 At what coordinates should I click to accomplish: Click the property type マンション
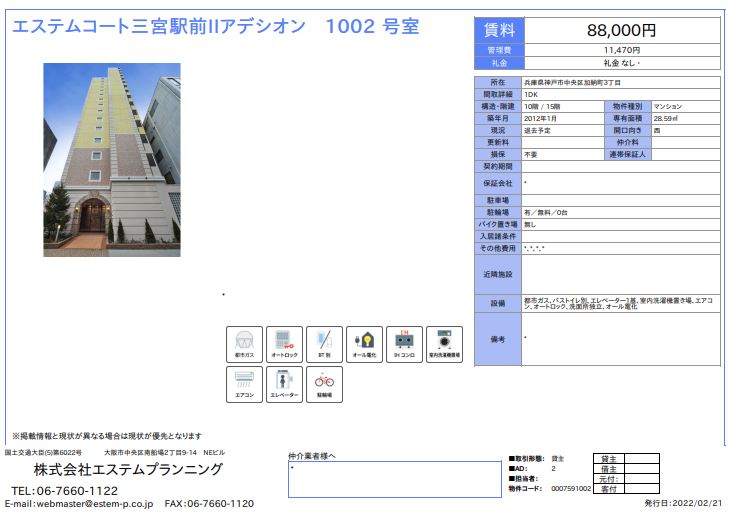coord(668,107)
